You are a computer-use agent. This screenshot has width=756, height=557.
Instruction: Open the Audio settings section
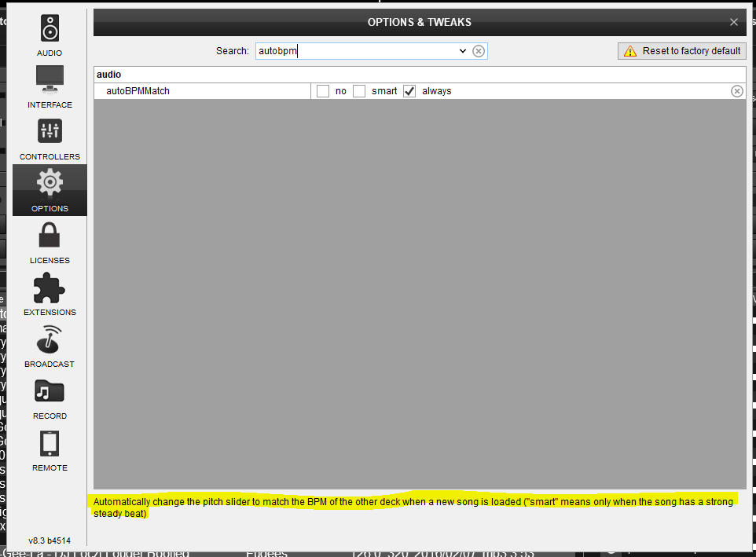(50, 35)
